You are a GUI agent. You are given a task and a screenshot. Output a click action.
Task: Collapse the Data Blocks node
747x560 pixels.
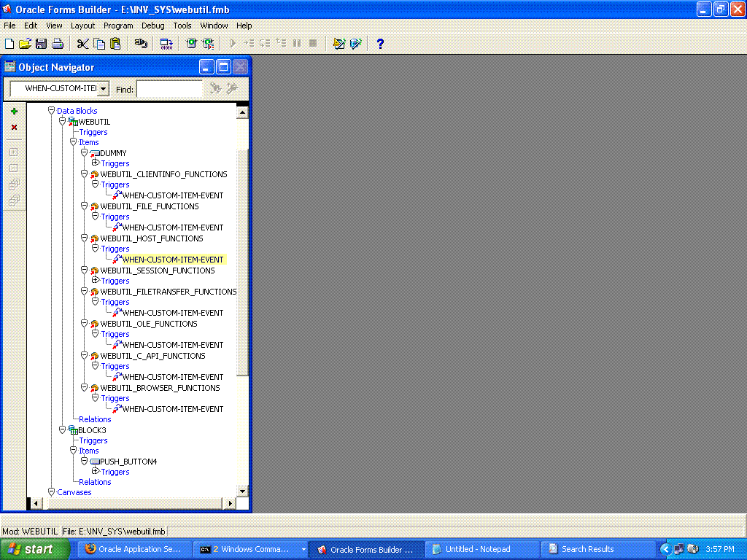51,111
